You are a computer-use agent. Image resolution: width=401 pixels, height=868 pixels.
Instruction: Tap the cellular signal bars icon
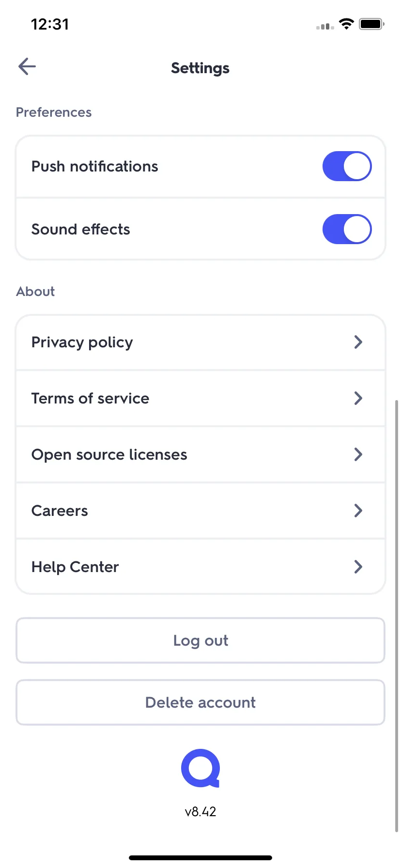coord(325,26)
